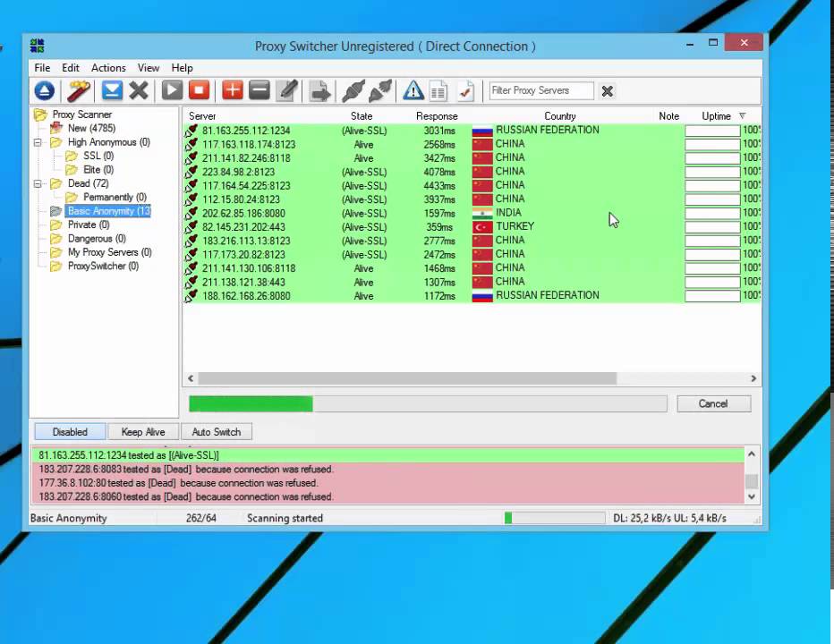Select the New (4785) folder
834x644 pixels.
pos(91,128)
